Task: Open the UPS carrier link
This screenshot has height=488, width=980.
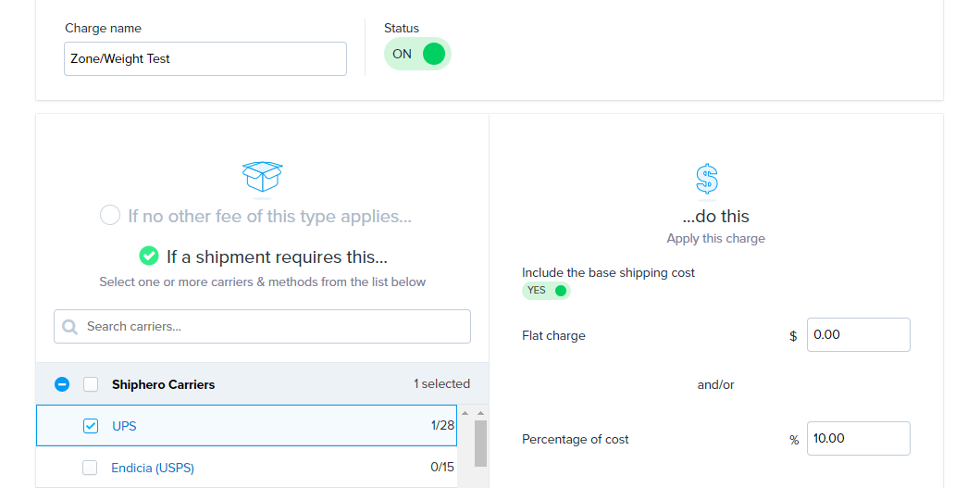Action: point(124,426)
